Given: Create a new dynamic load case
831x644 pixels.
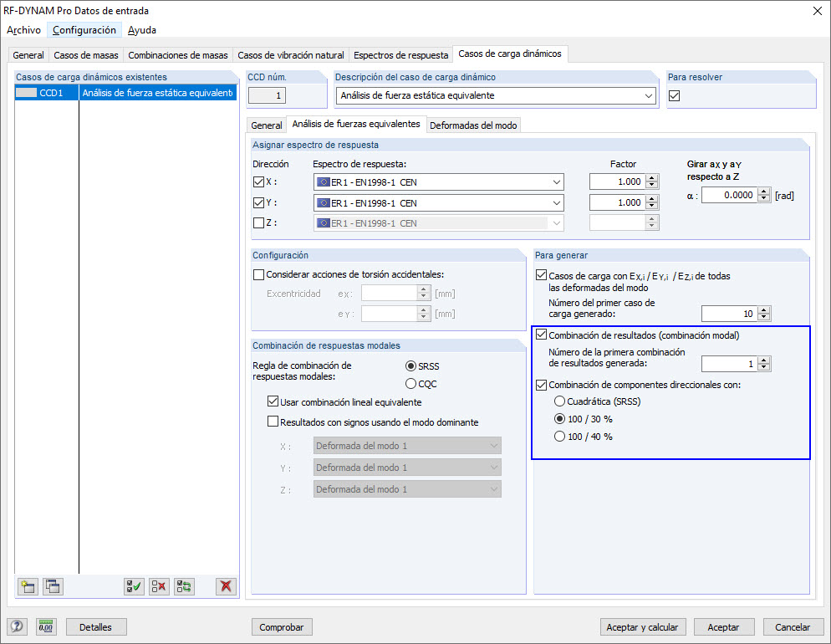Looking at the screenshot, I should point(28,586).
